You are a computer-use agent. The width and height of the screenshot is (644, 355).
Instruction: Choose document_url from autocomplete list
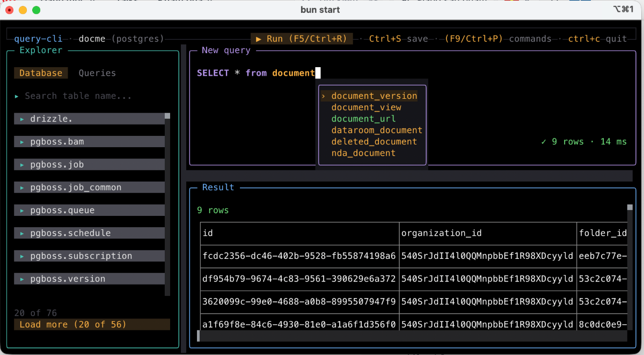tap(363, 119)
